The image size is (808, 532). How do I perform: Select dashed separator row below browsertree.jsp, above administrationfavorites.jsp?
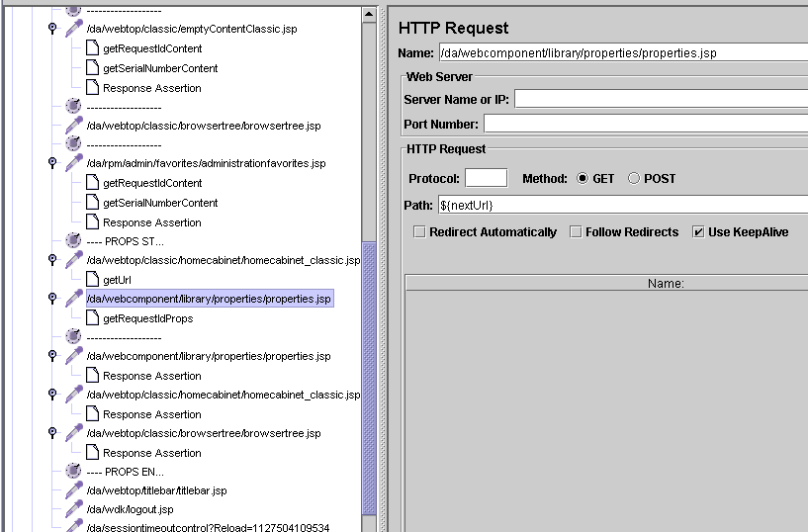[125, 145]
